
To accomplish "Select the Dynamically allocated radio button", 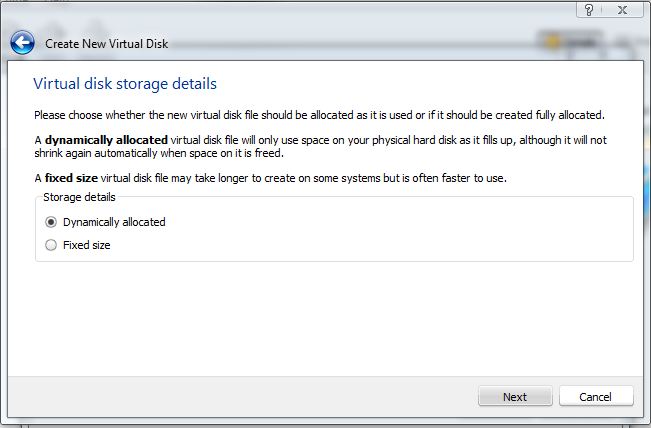I will click(x=51, y=222).
